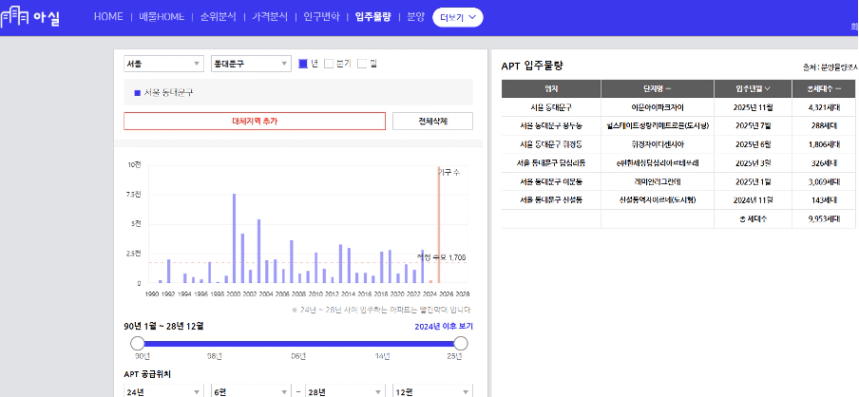Open the 12월 end month dropdown
859x397 pixels.
[432, 392]
